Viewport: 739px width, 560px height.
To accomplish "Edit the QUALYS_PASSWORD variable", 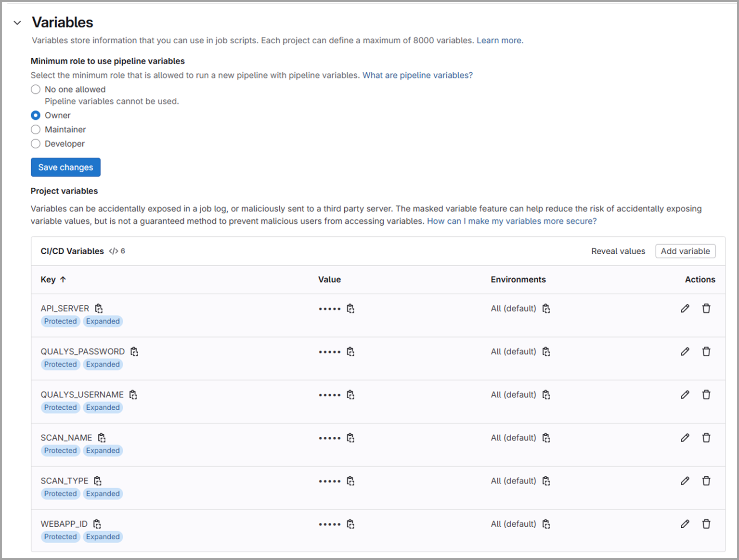I will [685, 352].
